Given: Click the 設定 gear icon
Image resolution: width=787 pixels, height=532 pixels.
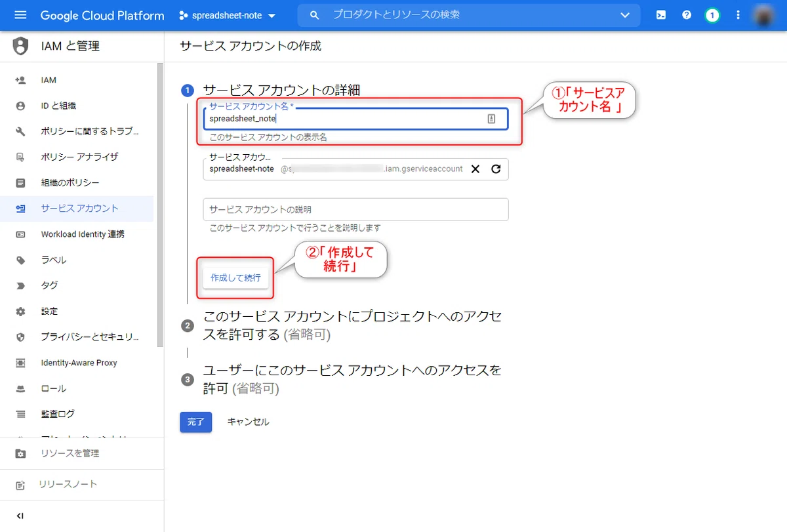Looking at the screenshot, I should pyautogui.click(x=20, y=311).
